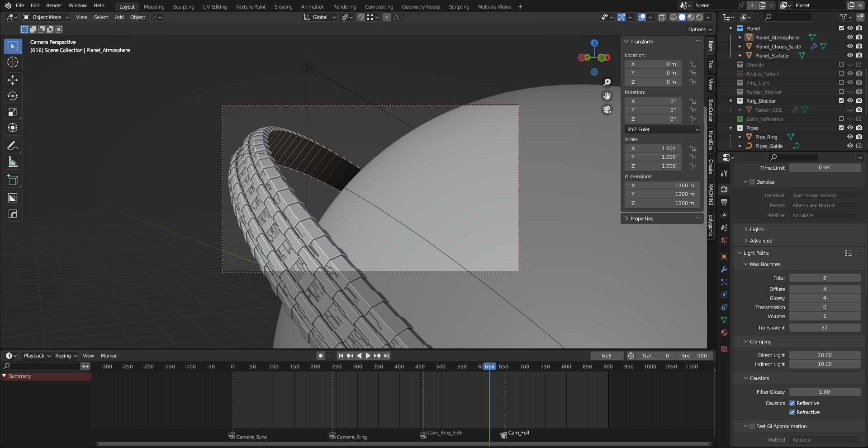868x448 pixels.
Task: Jump to the timeline end frame
Action: coord(386,356)
